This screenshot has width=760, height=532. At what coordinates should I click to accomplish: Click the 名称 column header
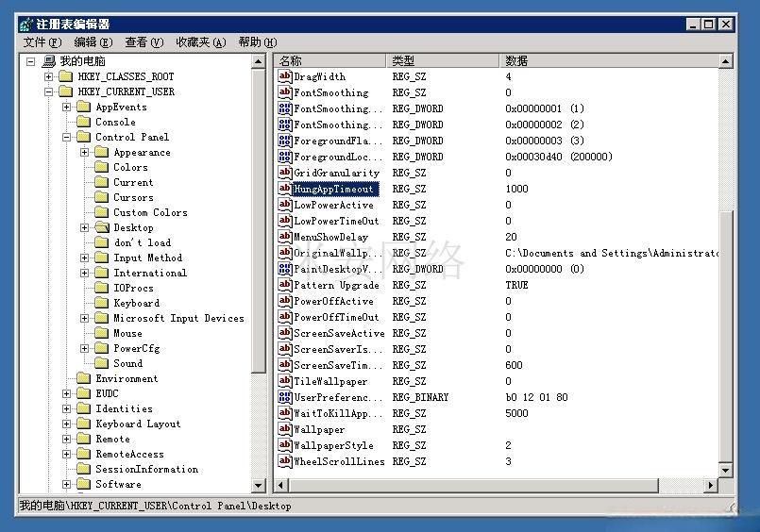tap(330, 60)
